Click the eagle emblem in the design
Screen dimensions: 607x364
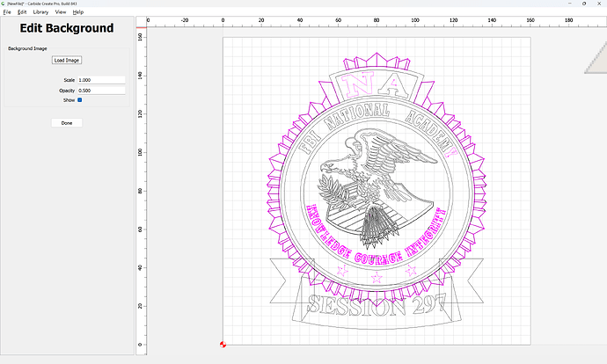[x=377, y=188]
